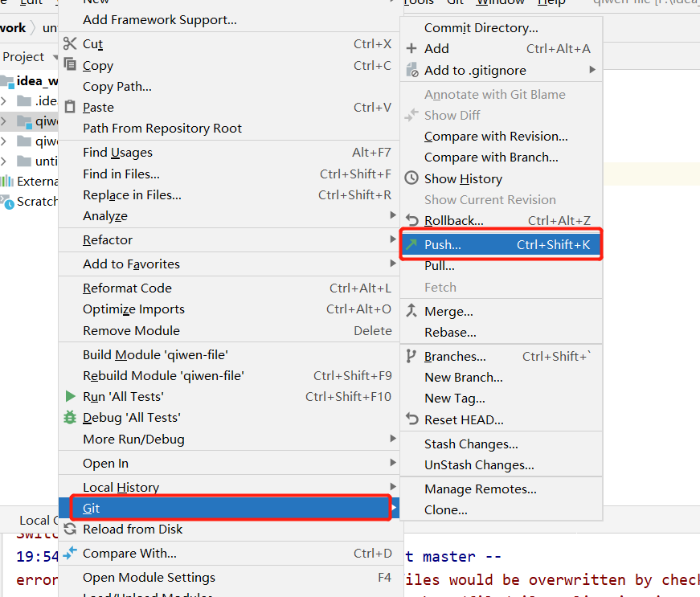Click the .idea folder icon

pyautogui.click(x=24, y=100)
